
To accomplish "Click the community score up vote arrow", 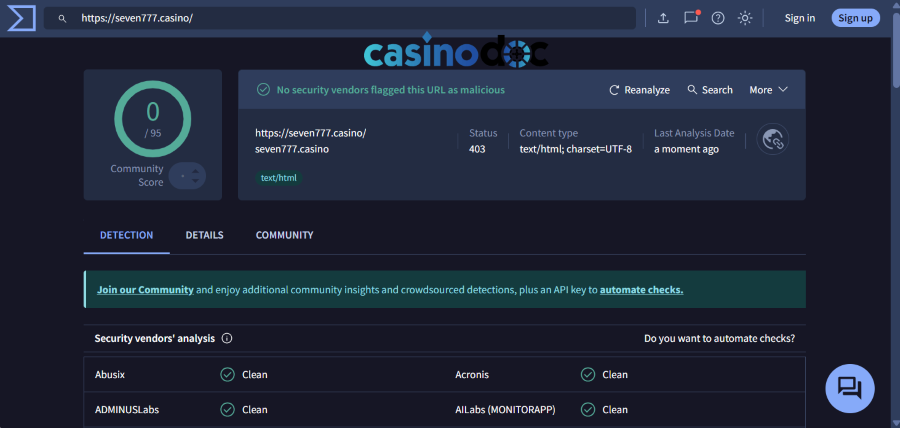I will tap(195, 170).
